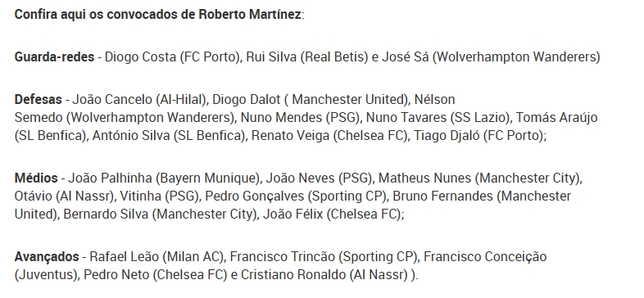Click the name "Cristiano Ronaldo"
This screenshot has width=644, height=298.
[293, 274]
